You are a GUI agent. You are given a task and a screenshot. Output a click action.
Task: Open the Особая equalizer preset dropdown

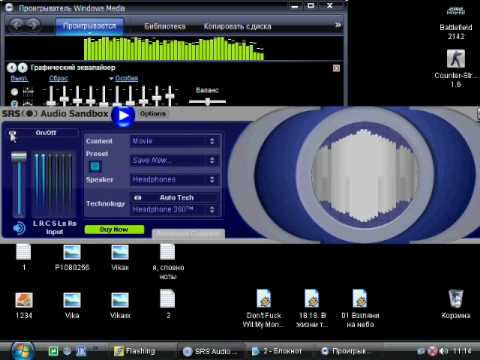point(126,78)
